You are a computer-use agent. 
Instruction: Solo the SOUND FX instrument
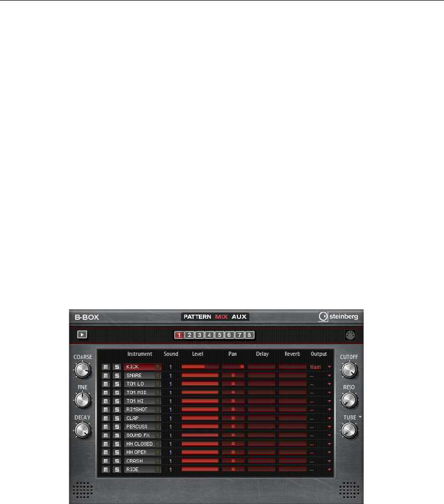(x=117, y=435)
